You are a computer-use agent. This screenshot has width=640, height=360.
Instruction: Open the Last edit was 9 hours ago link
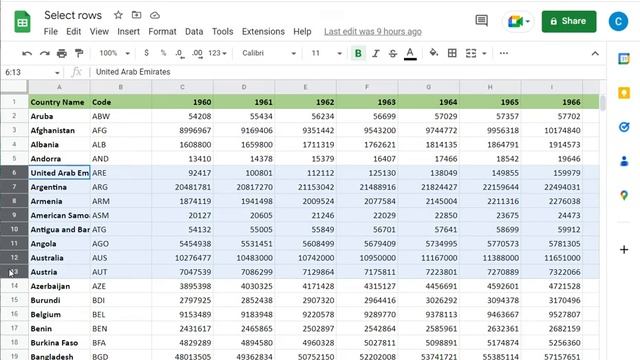pos(373,31)
